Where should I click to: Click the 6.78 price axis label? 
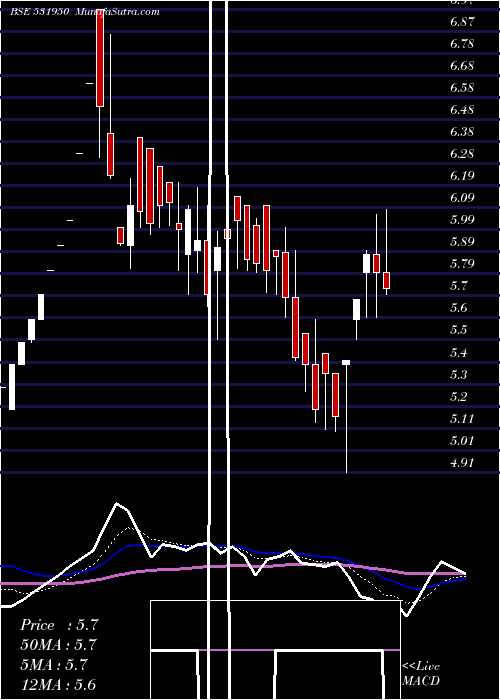click(462, 44)
